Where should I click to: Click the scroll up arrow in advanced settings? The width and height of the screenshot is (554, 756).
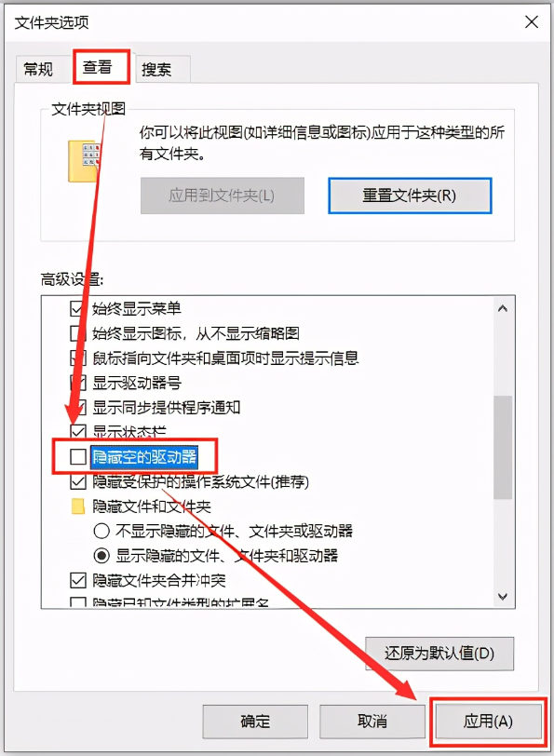pyautogui.click(x=503, y=308)
